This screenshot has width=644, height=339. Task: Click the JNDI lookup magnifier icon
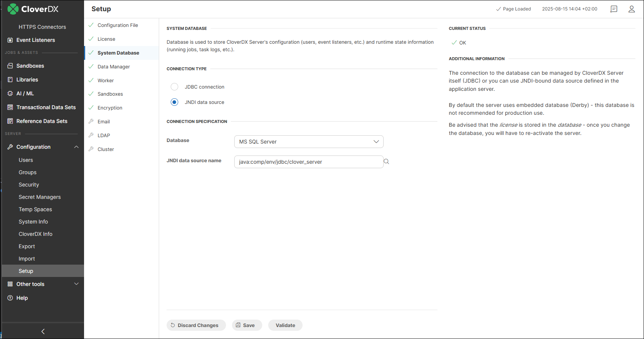click(386, 161)
